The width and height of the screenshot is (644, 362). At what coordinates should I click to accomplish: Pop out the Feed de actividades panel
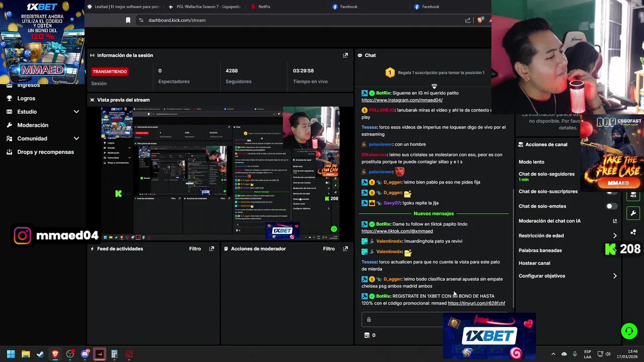[x=211, y=249]
